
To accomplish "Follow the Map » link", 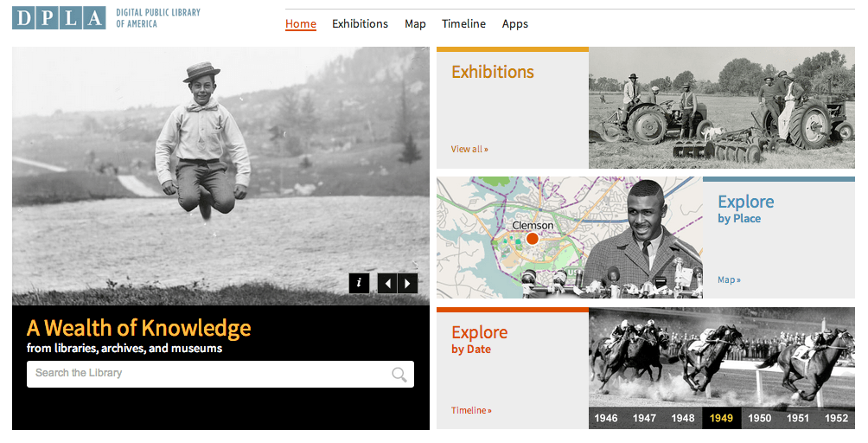I will tap(729, 279).
